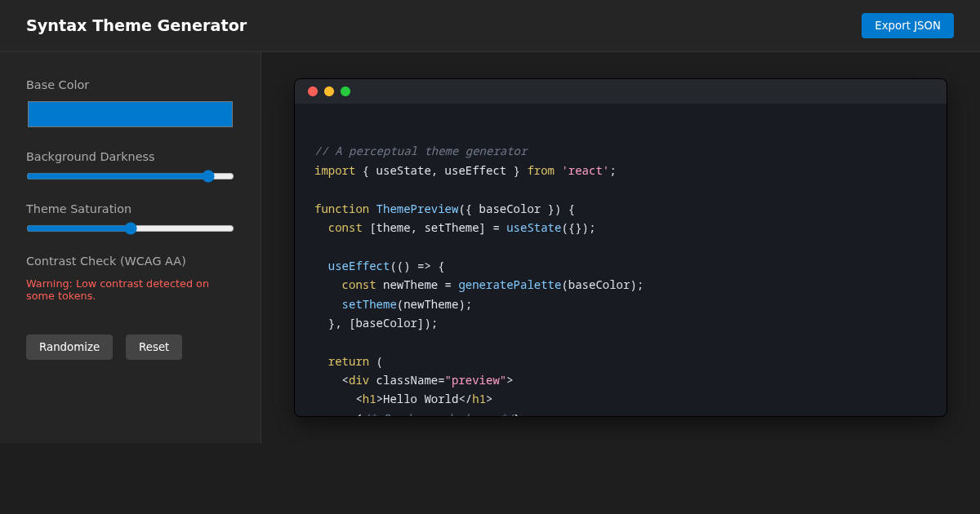Click the useState call in code
The width and height of the screenshot is (980, 514).
coord(533,228)
